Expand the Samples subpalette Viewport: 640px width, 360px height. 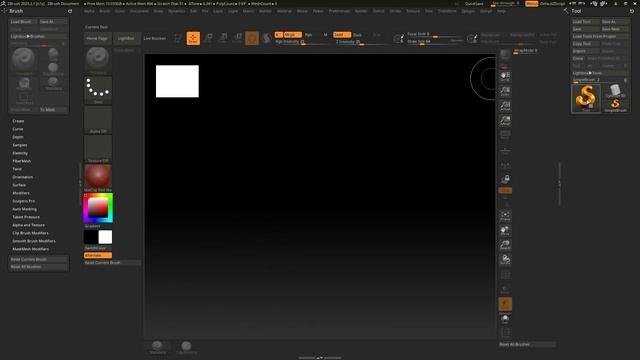20,145
